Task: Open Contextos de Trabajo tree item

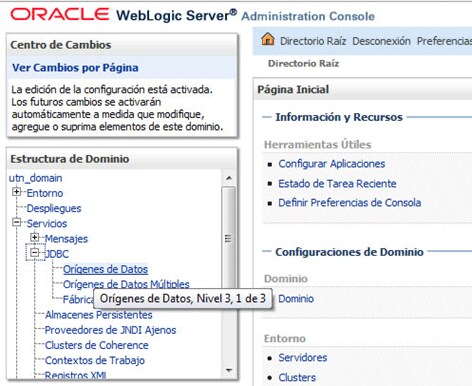Action: click(x=95, y=360)
